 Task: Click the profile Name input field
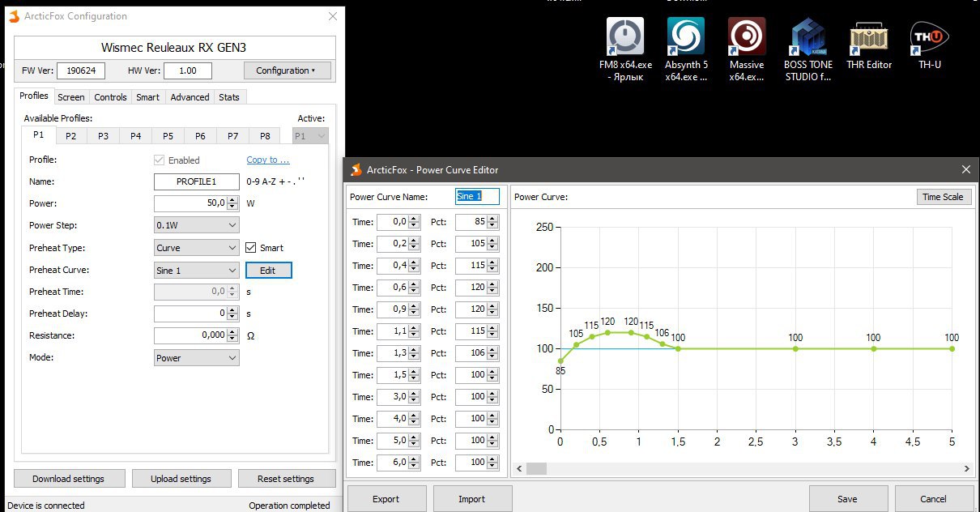(197, 181)
